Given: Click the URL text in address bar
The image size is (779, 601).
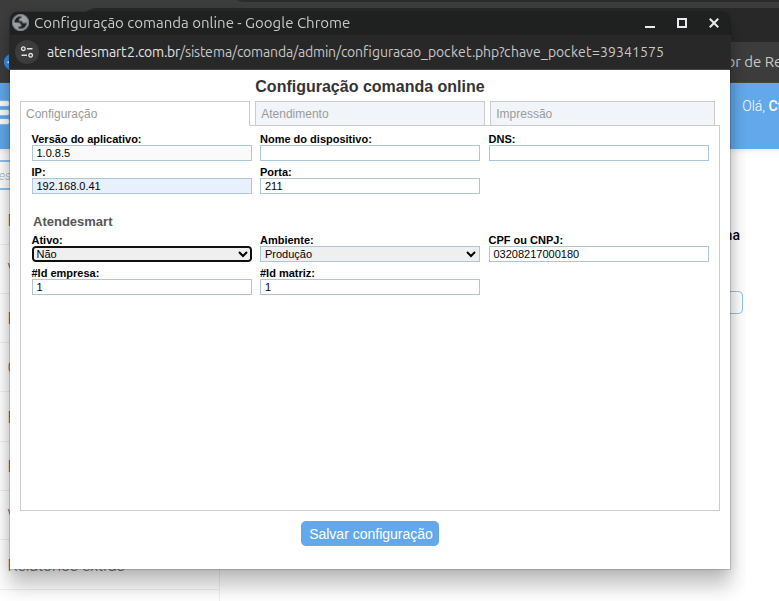Looking at the screenshot, I should [x=355, y=52].
